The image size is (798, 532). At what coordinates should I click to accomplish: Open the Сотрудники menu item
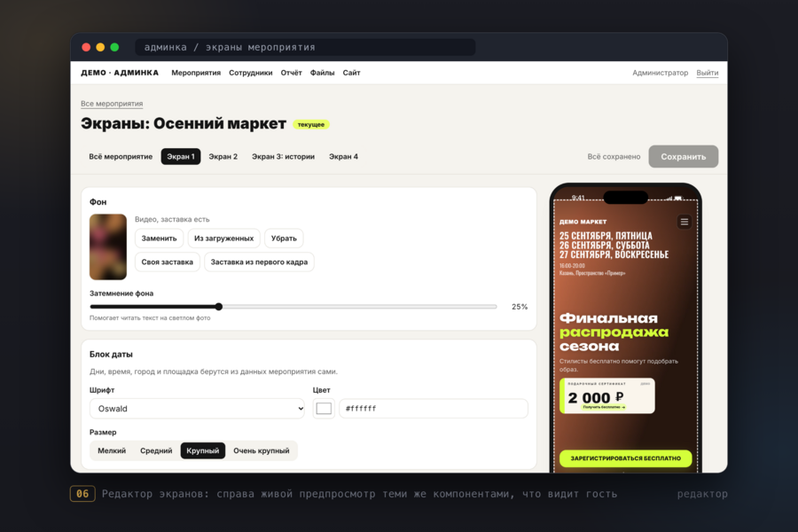point(250,73)
